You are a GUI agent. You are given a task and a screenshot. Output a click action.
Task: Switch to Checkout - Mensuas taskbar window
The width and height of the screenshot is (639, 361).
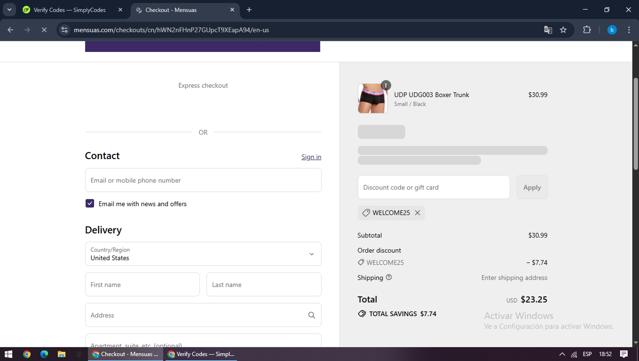point(126,354)
